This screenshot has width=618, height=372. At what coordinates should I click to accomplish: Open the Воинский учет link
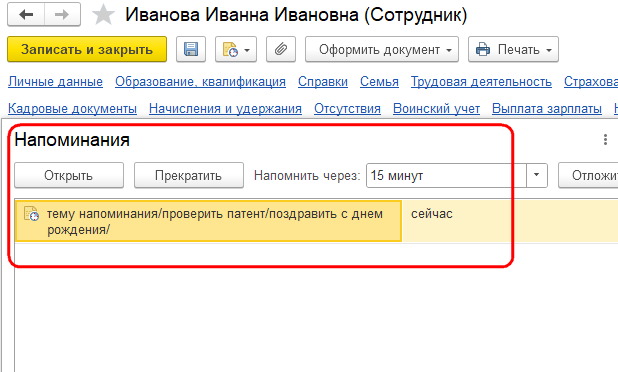(x=436, y=108)
